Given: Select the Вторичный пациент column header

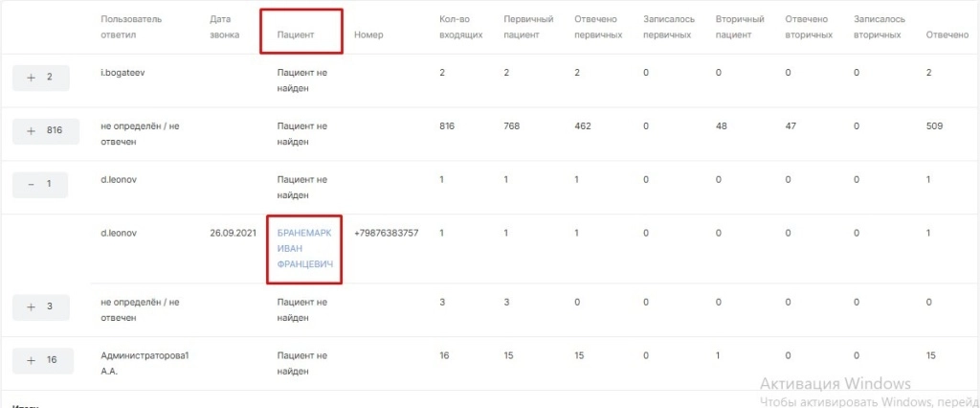Looking at the screenshot, I should [x=739, y=27].
